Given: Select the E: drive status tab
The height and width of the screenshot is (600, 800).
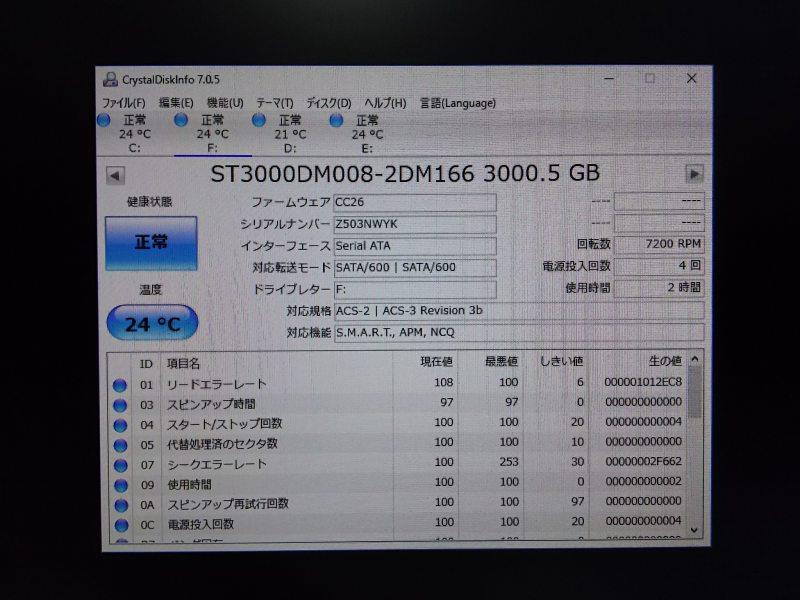Looking at the screenshot, I should tap(367, 134).
